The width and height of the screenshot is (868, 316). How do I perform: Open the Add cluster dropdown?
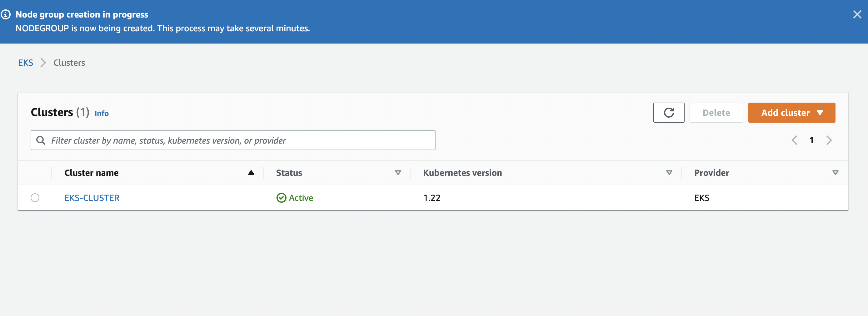(x=791, y=113)
